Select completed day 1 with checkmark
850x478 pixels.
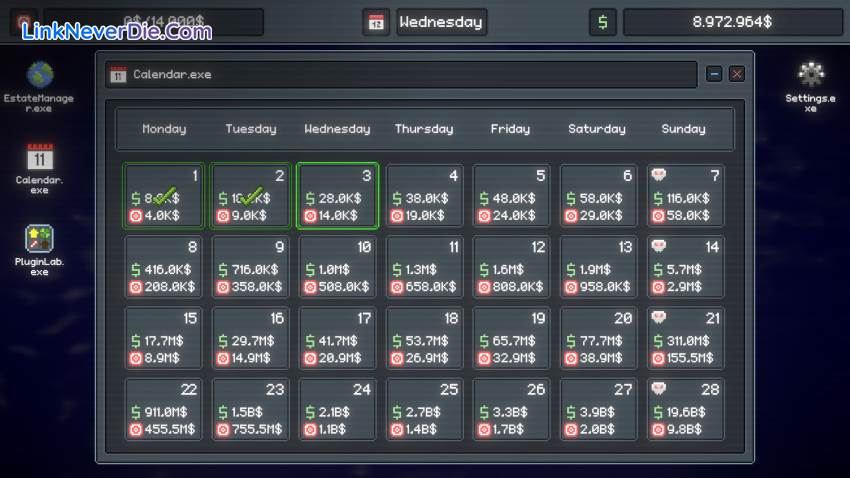[x=164, y=196]
